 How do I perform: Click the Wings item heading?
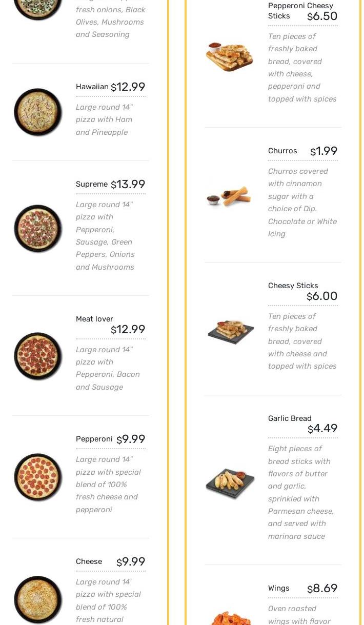coord(279,588)
